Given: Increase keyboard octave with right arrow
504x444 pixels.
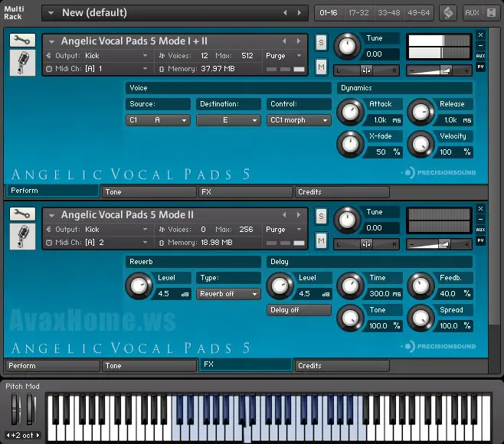Looking at the screenshot, I should point(38,436).
